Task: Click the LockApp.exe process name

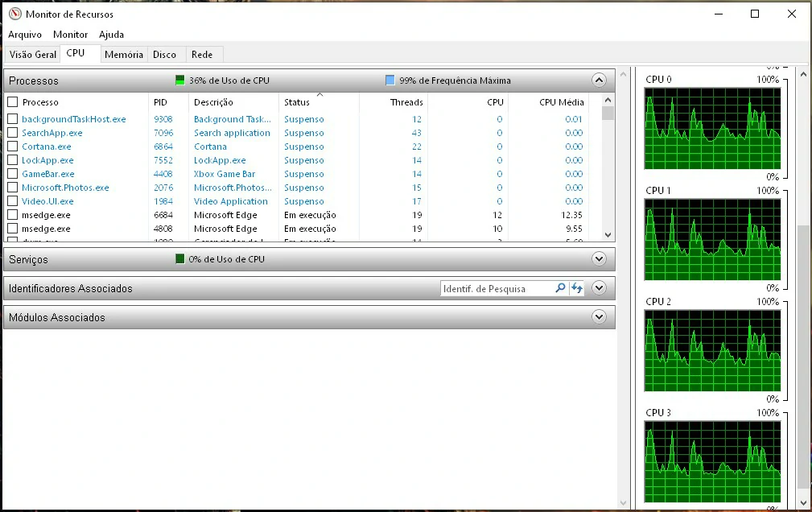Action: (47, 160)
